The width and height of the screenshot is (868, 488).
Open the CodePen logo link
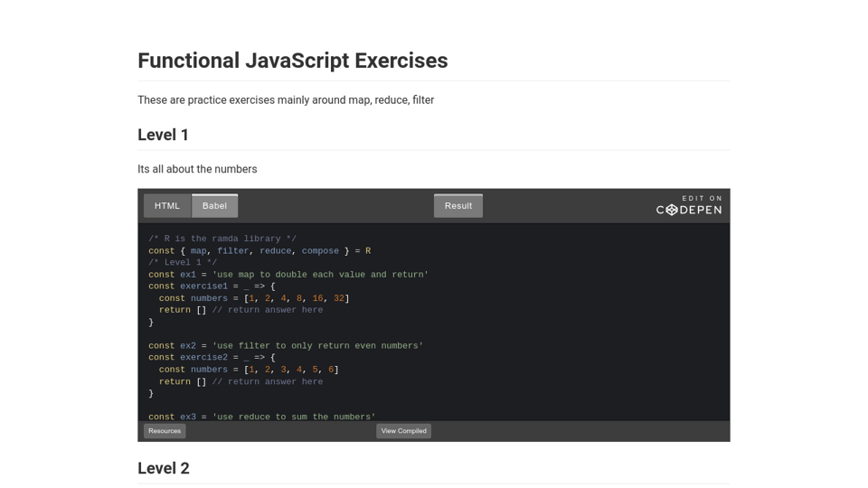tap(689, 206)
